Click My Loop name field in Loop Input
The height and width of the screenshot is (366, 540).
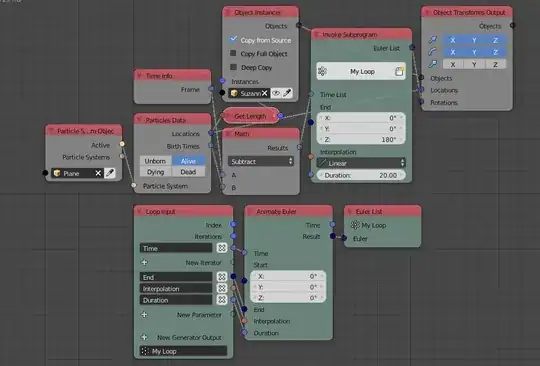pyautogui.click(x=183, y=351)
